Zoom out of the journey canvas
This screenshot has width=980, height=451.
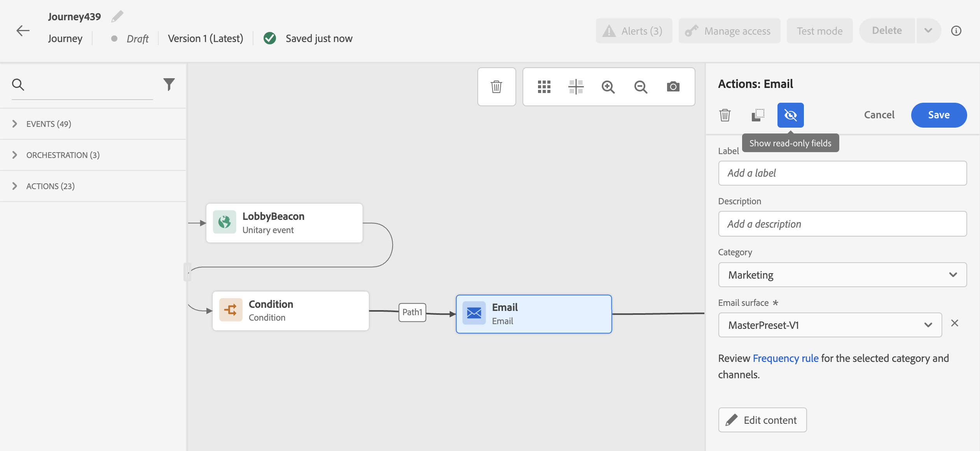[x=640, y=87]
